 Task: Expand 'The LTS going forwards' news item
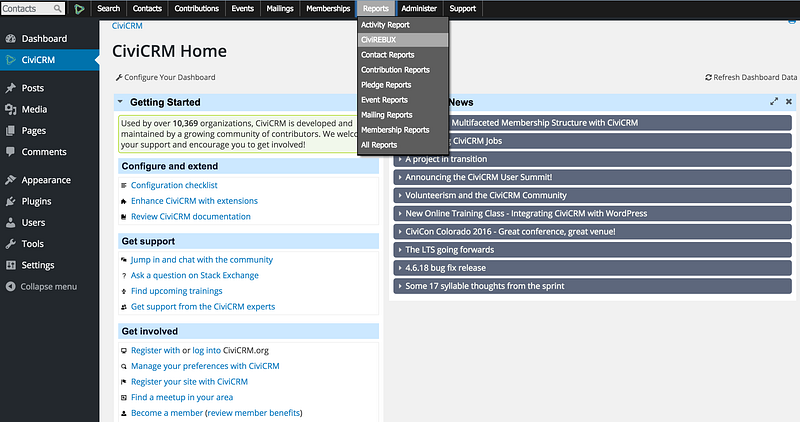592,250
